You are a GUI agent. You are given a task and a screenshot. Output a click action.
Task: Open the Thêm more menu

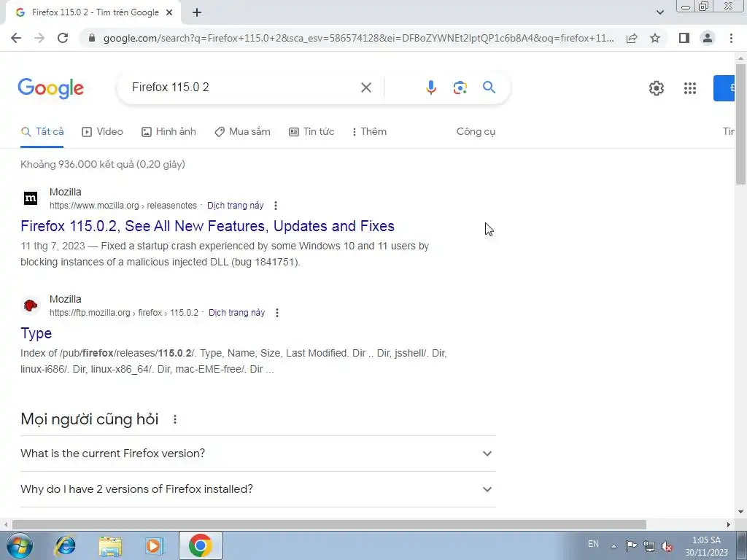click(369, 132)
